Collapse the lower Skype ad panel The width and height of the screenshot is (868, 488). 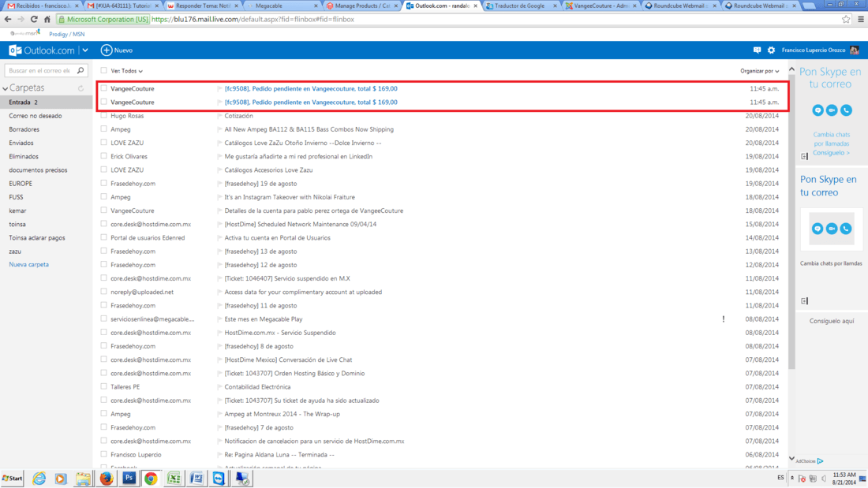805,301
